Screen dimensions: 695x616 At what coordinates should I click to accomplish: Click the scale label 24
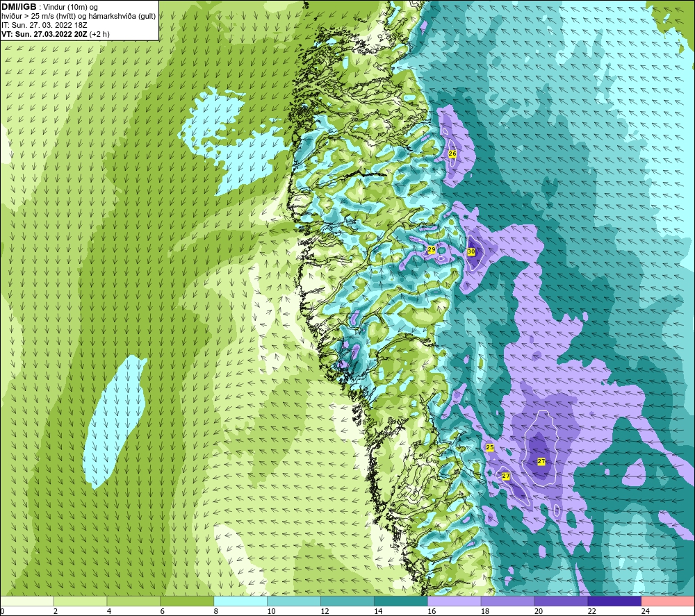click(646, 611)
